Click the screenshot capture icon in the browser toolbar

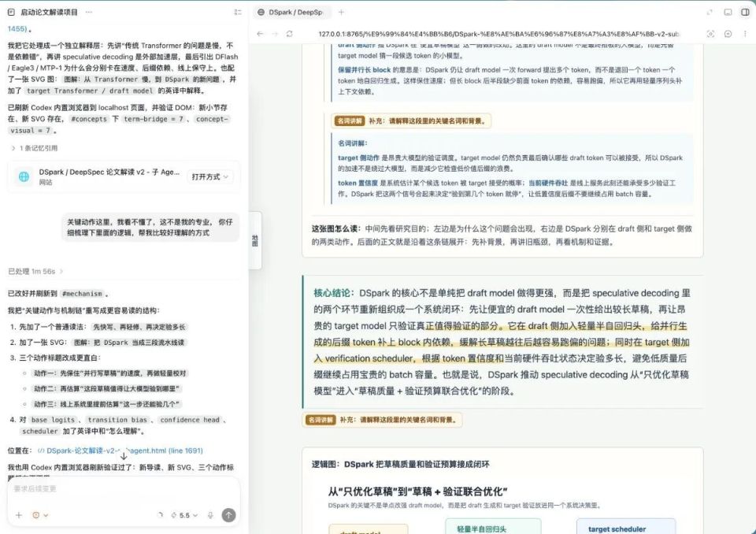tap(710, 34)
